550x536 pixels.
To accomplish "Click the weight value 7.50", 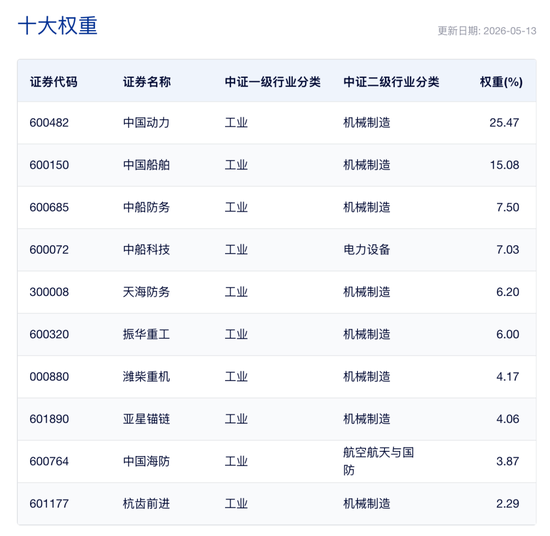I will (x=508, y=207).
